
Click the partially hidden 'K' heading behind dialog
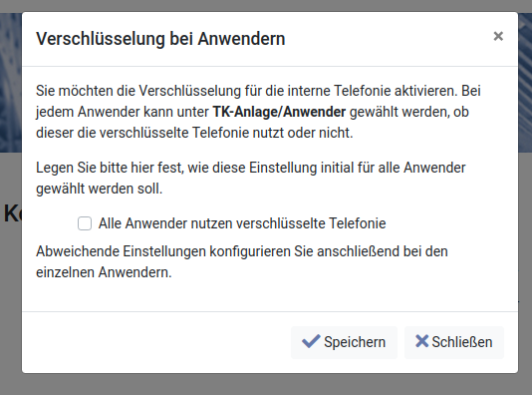pos(12,213)
